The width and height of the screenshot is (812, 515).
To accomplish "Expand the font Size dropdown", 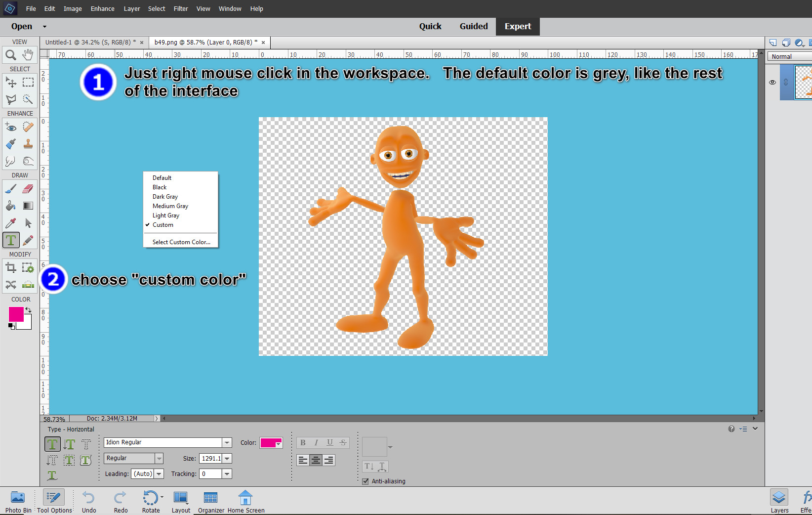I will click(x=227, y=459).
